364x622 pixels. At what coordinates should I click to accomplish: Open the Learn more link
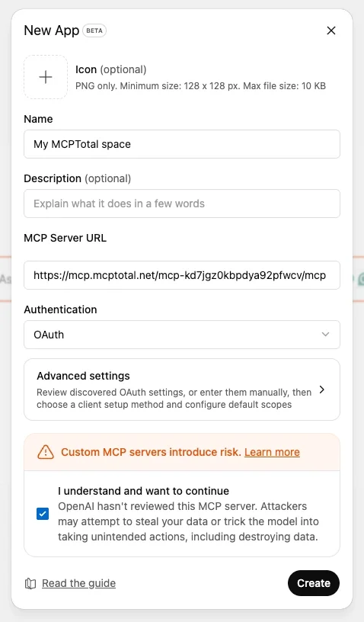[x=272, y=452]
